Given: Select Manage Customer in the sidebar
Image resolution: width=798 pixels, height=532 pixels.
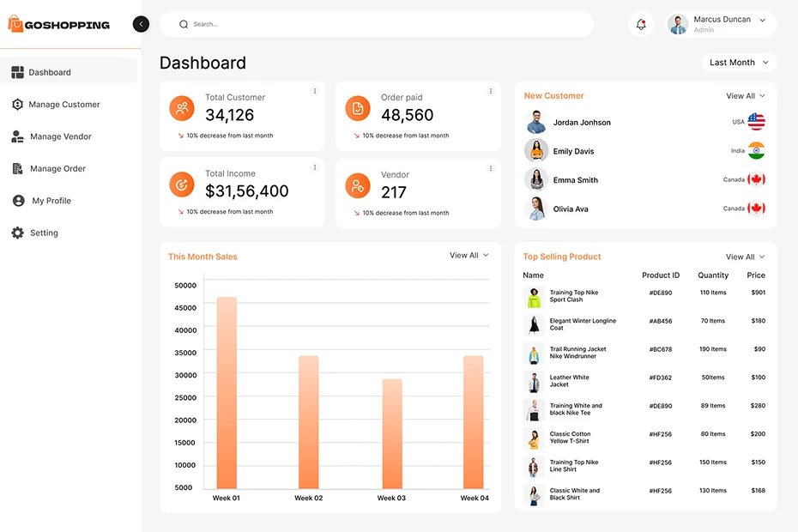Looking at the screenshot, I should pos(63,104).
